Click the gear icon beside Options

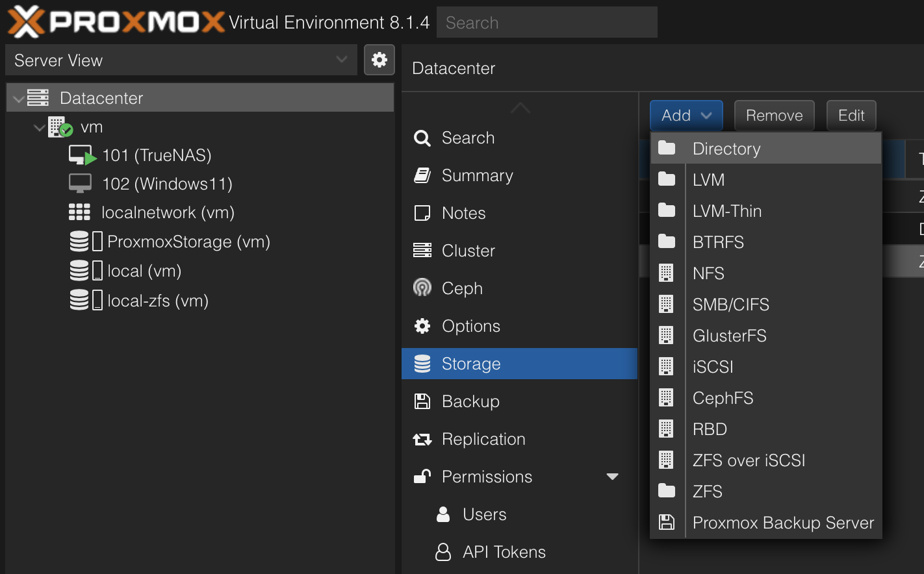pos(422,326)
